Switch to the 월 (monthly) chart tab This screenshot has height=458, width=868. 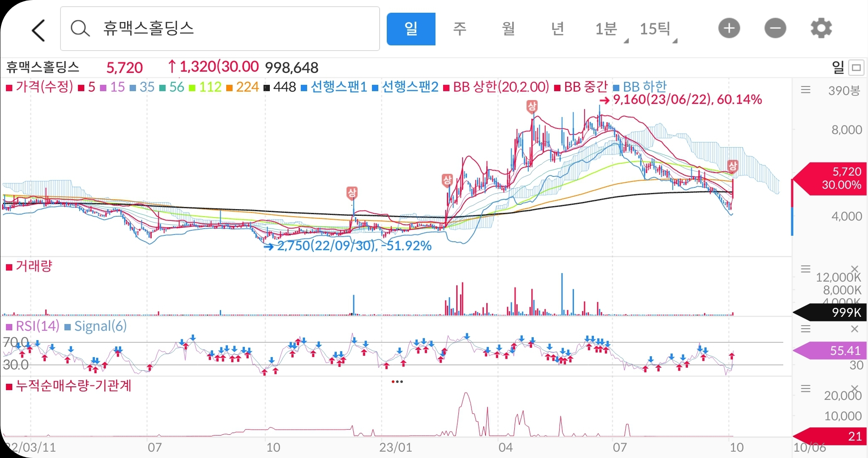[x=508, y=29]
